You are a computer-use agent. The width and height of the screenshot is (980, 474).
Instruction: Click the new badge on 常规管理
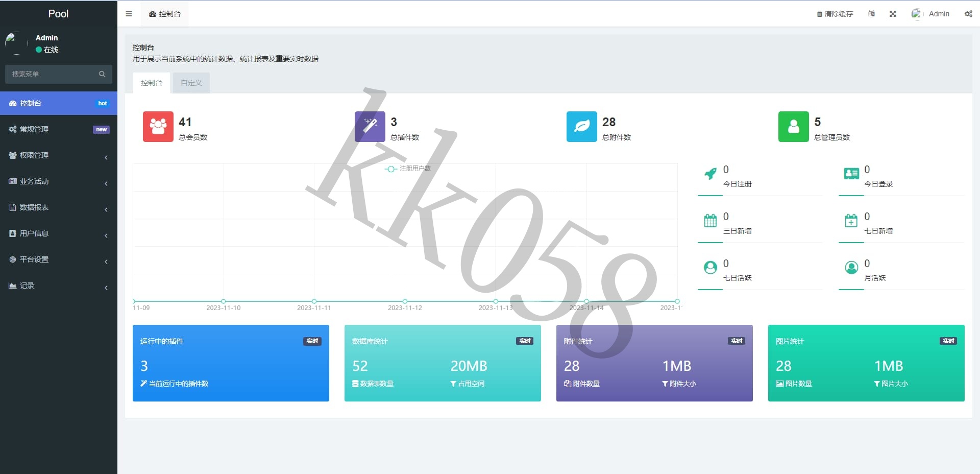click(101, 129)
